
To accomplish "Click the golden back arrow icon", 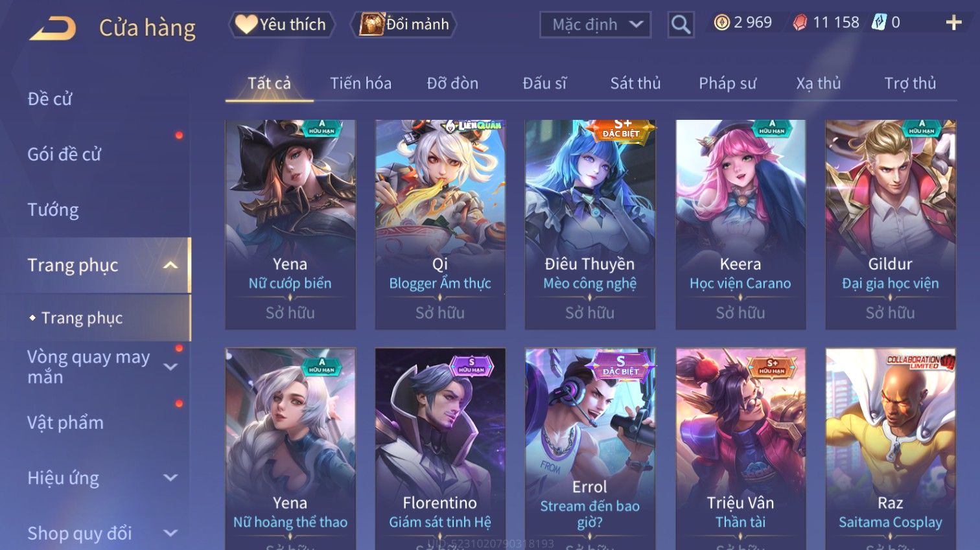I will [53, 28].
